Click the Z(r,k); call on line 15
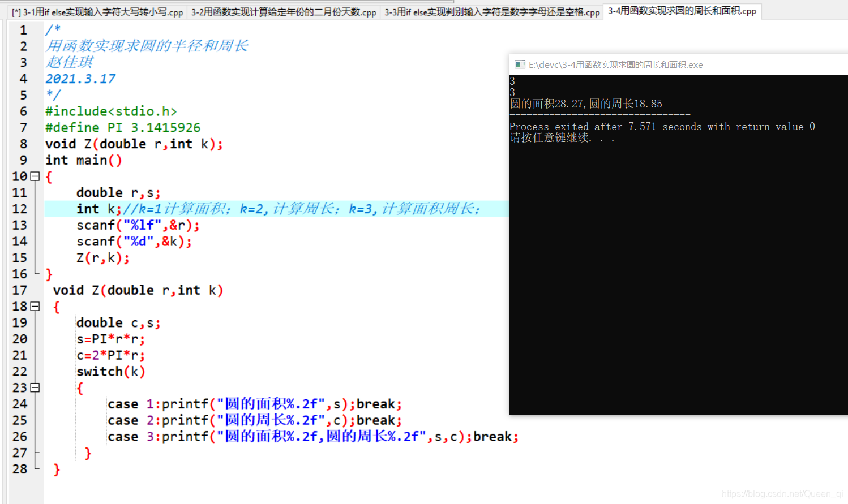Viewport: 848px width, 504px height. click(103, 258)
